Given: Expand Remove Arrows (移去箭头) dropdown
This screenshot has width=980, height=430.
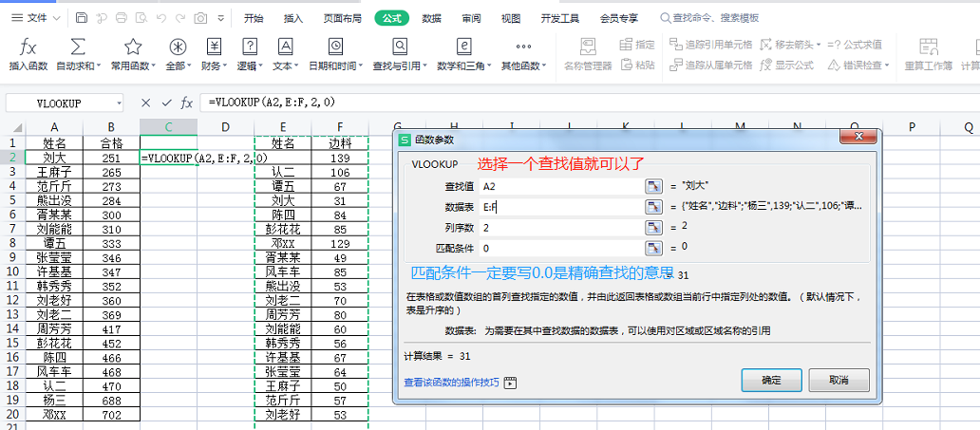Looking at the screenshot, I should 817,45.
